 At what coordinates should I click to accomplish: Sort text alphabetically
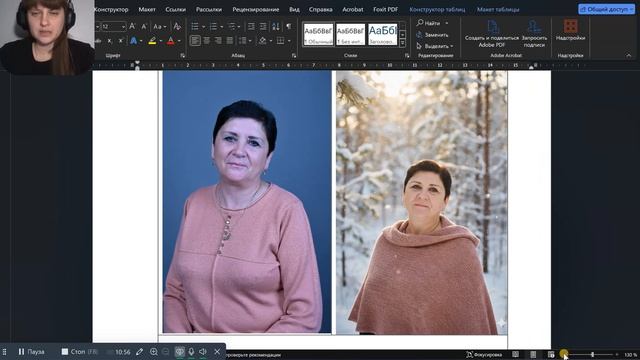276,27
